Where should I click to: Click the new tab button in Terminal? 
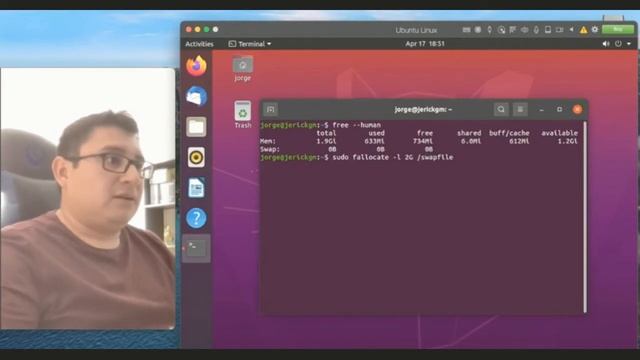point(270,109)
